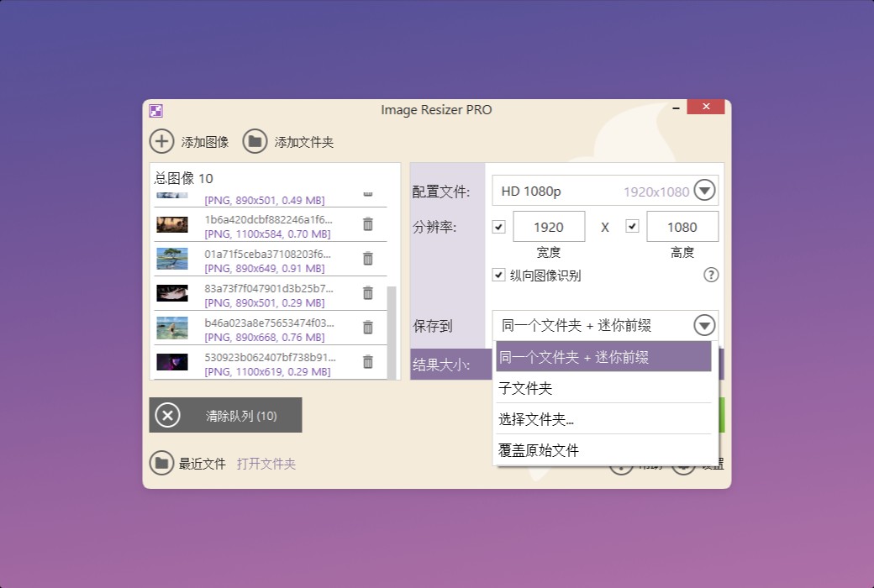Click the 添加文件夹 folder icon

(255, 141)
